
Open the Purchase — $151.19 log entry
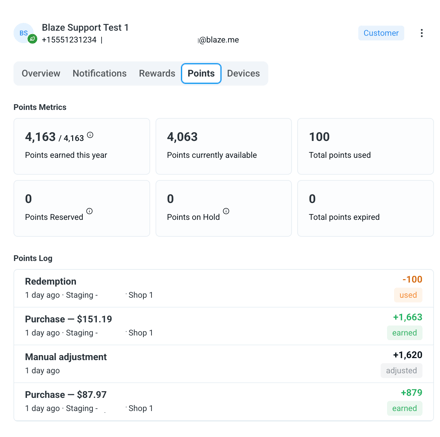pos(223,326)
